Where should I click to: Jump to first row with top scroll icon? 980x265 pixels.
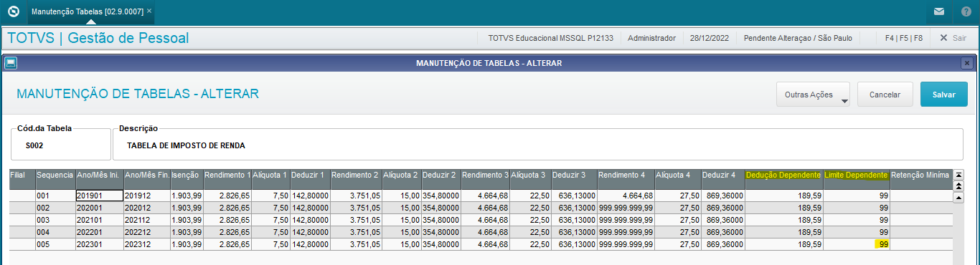tap(958, 174)
